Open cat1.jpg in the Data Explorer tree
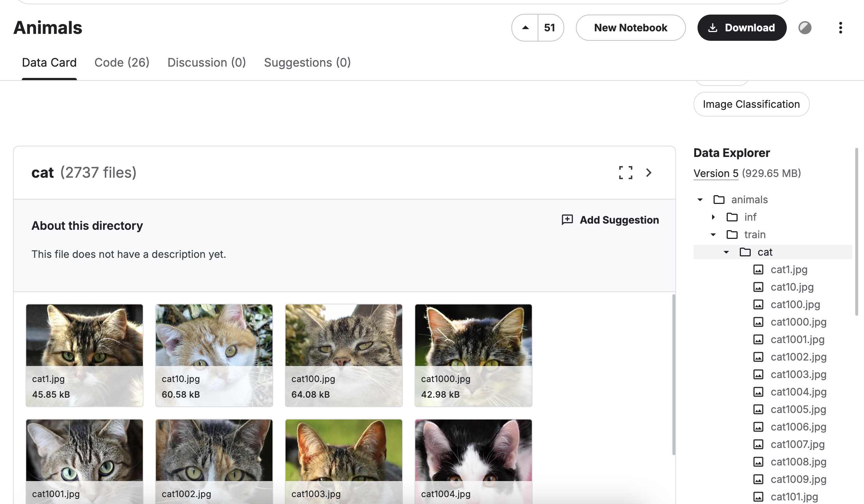Screen dimensions: 864x504 789,269
